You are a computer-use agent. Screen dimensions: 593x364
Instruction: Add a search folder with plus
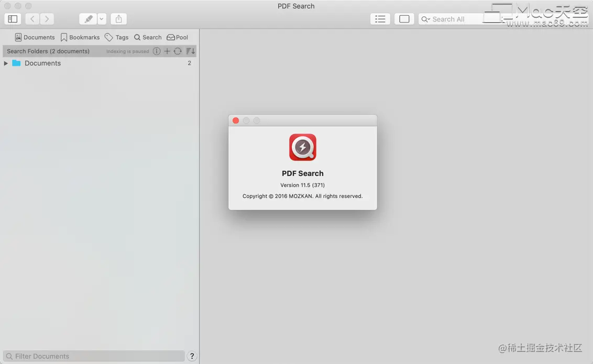click(x=167, y=51)
